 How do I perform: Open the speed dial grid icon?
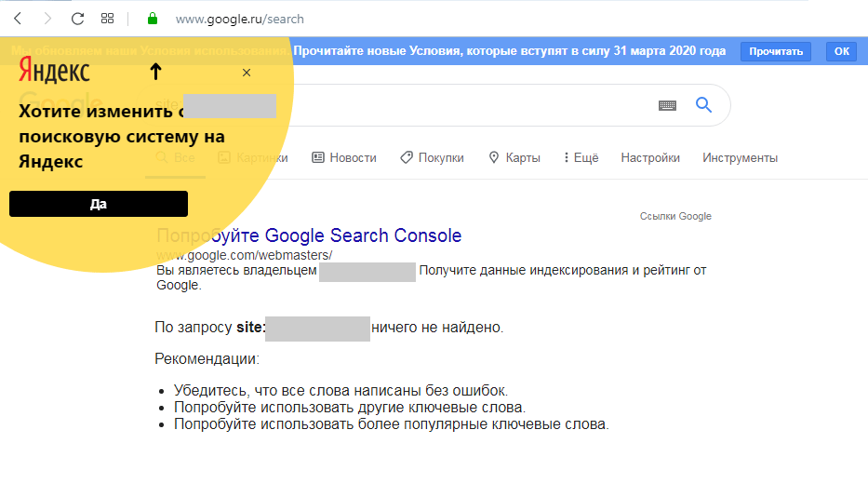click(x=107, y=19)
